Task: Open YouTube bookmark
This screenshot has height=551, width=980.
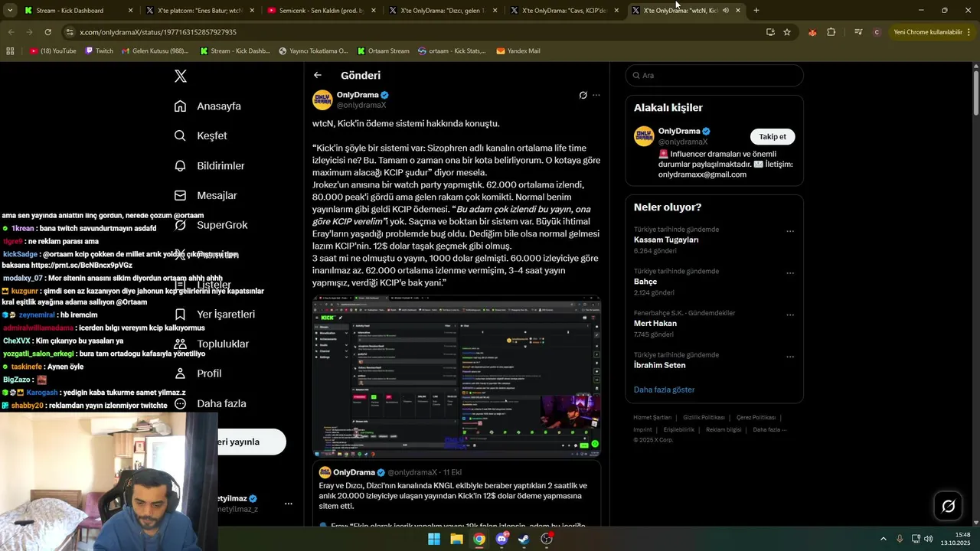Action: click(53, 51)
